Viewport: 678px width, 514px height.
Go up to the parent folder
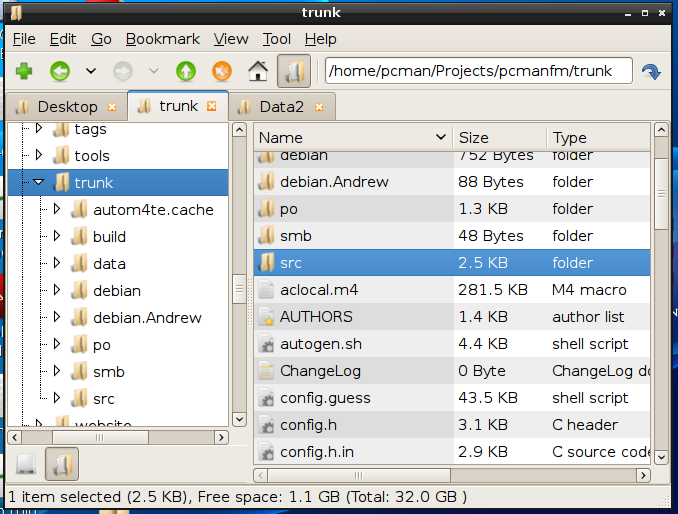(x=186, y=71)
